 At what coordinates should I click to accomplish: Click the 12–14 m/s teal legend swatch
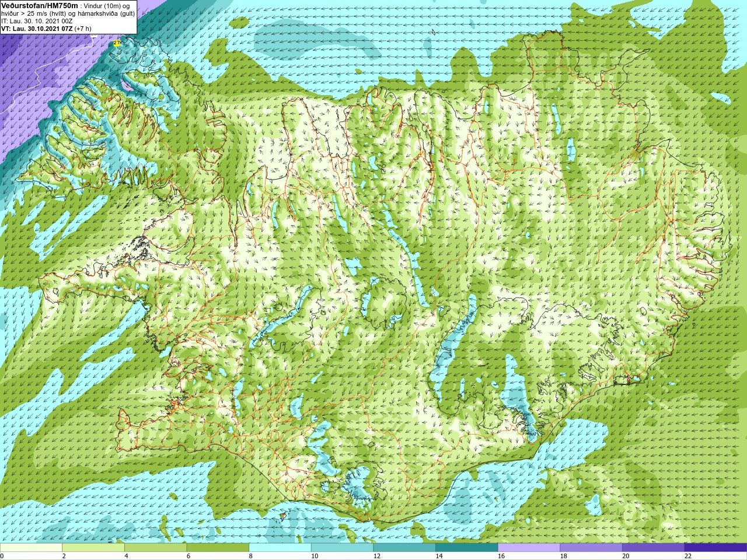[x=404, y=548]
